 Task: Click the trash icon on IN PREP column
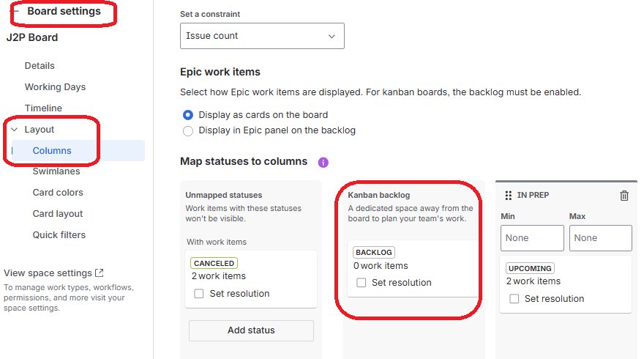click(624, 196)
